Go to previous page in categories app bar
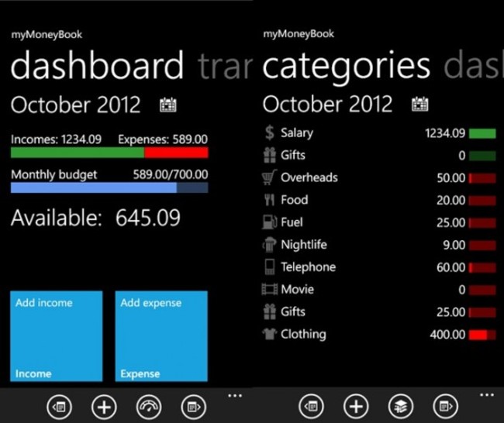Screen dimensions: 504x423 pos(311,406)
